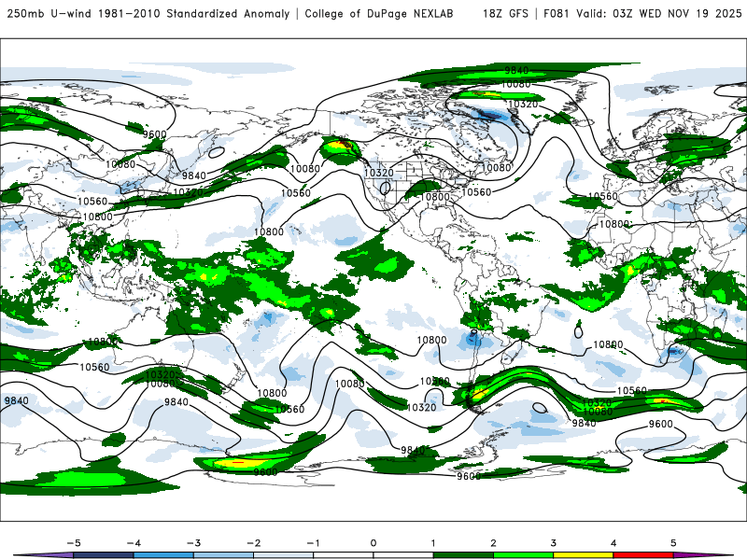Click the "0" color scale label

[x=373, y=543]
